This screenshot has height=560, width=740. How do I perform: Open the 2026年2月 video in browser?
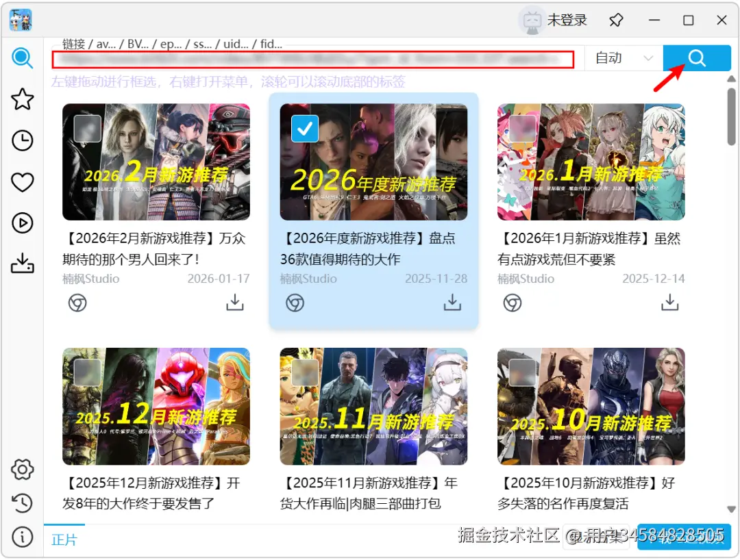77,303
